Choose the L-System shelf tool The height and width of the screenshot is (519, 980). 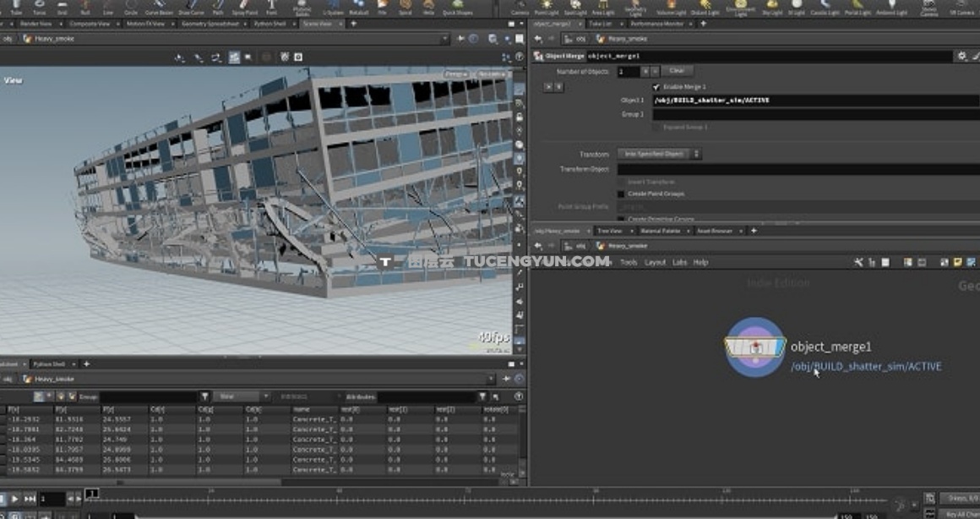click(332, 9)
